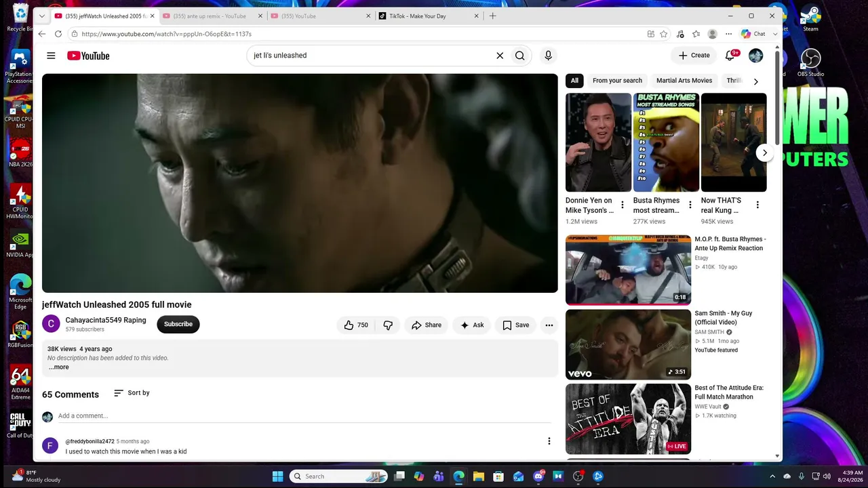Open options for Busta Rhymes short
Viewport: 868px width, 488px height.
coord(690,205)
